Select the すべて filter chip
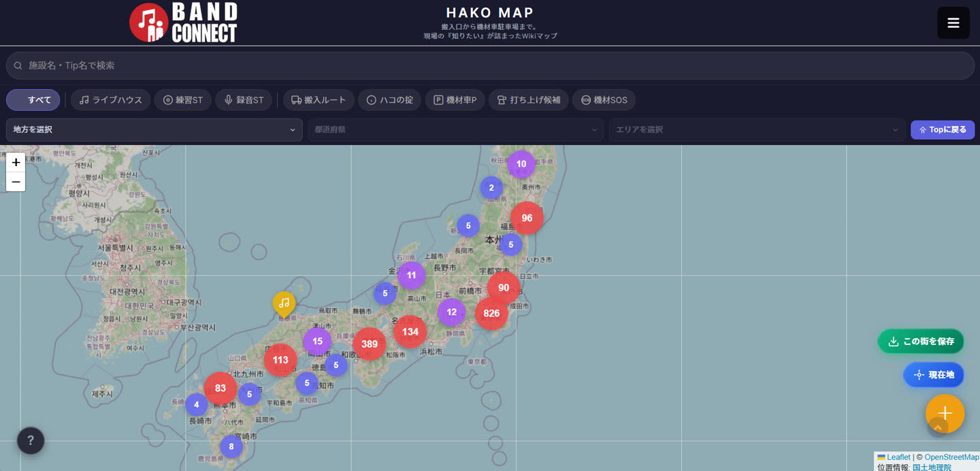Image resolution: width=980 pixels, height=471 pixels. click(33, 100)
